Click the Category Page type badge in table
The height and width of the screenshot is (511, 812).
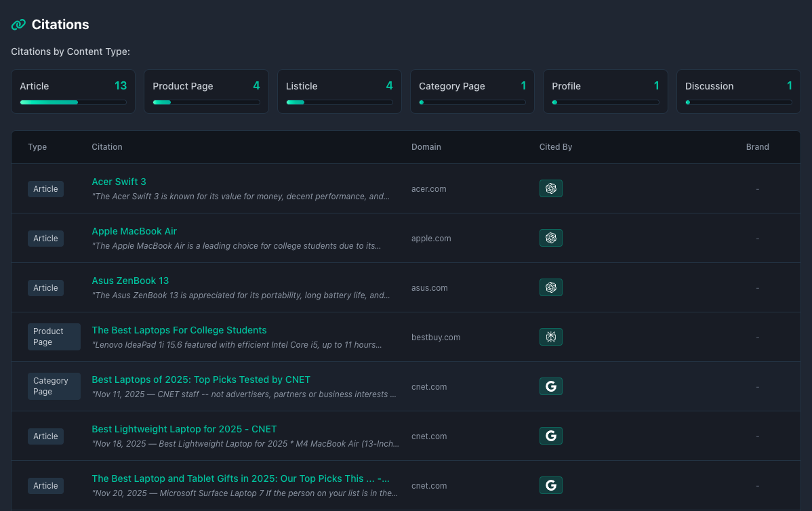tap(54, 386)
